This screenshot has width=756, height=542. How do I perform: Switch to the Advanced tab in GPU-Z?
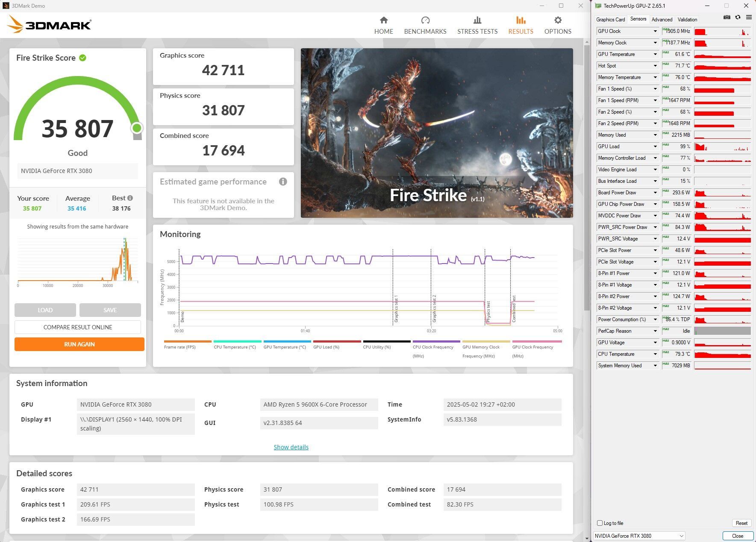[662, 20]
